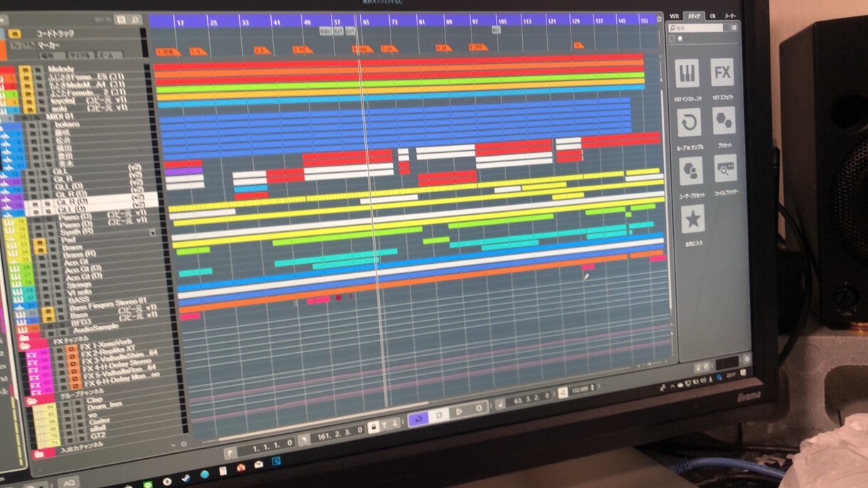Open the marker track zoom dropdown

110,55
